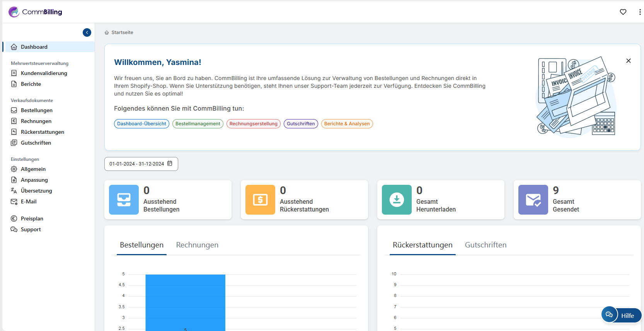This screenshot has height=331, width=644.
Task: Switch to the Gutschriften chart tab
Action: (486, 245)
